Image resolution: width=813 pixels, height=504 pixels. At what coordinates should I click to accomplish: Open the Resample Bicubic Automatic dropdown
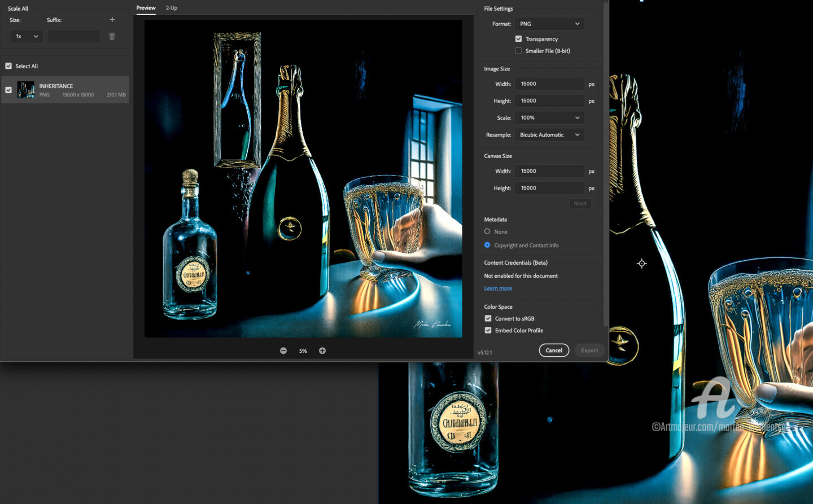coord(549,135)
